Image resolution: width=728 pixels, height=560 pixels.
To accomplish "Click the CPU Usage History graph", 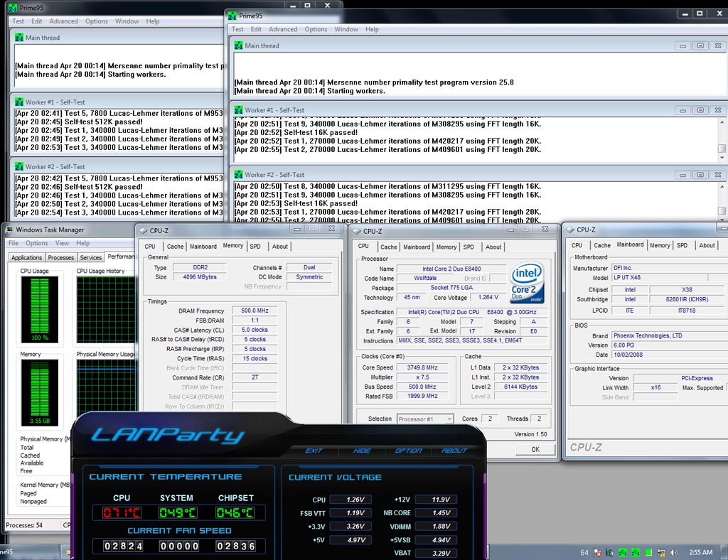I will coord(107,310).
